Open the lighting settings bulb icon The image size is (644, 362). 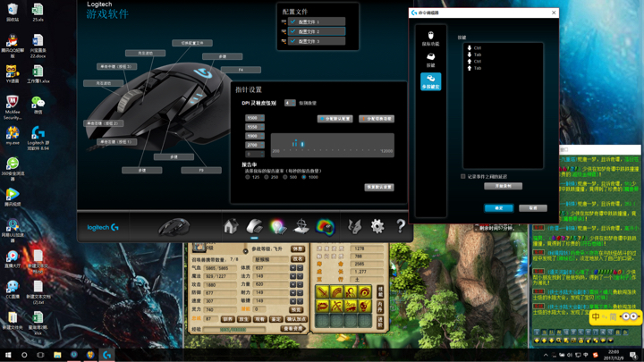[278, 227]
